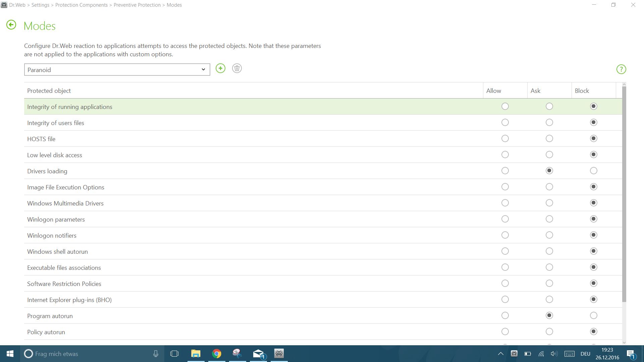Set HOSTS file to Allow
This screenshot has height=362, width=644.
tap(505, 139)
